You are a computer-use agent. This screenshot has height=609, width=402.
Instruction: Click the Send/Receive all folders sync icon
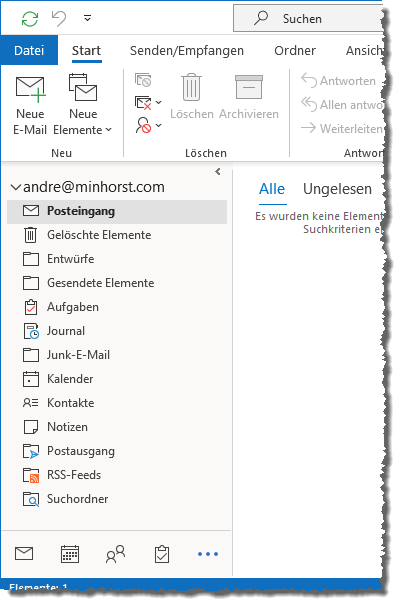pos(30,18)
